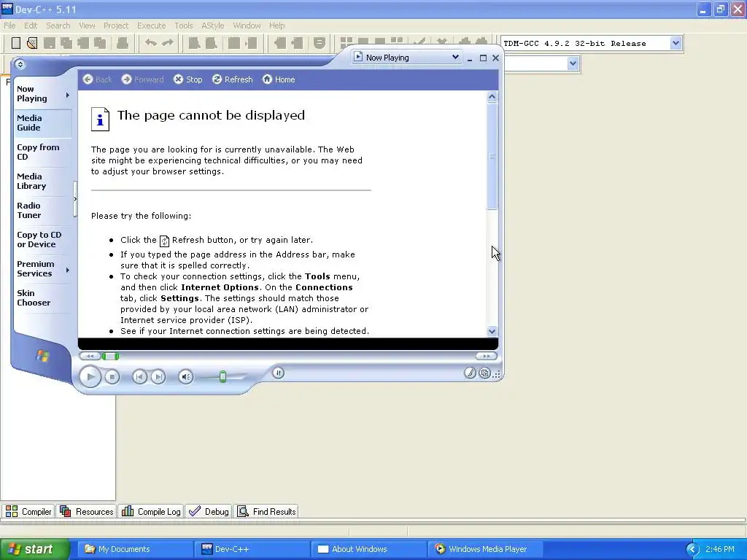Switch to the Compiler tab
The width and height of the screenshot is (747, 560).
(x=28, y=511)
